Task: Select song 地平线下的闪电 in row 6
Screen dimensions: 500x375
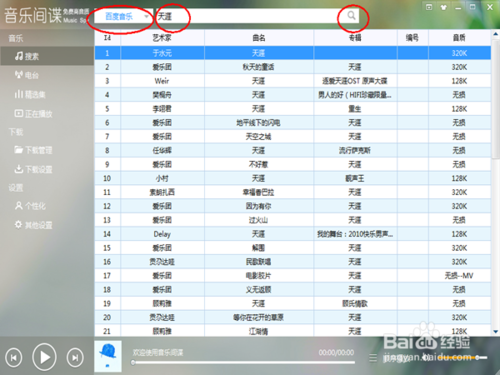Action: [259, 123]
